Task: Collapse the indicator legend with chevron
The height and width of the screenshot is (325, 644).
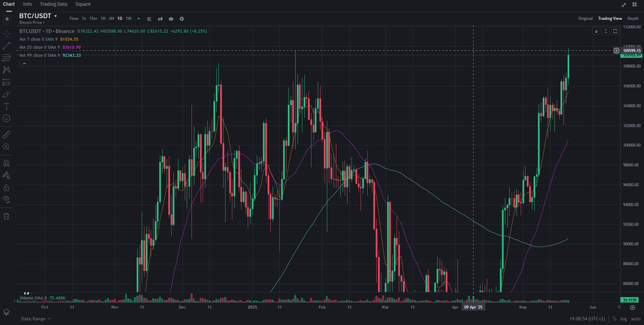Action: pos(24,63)
